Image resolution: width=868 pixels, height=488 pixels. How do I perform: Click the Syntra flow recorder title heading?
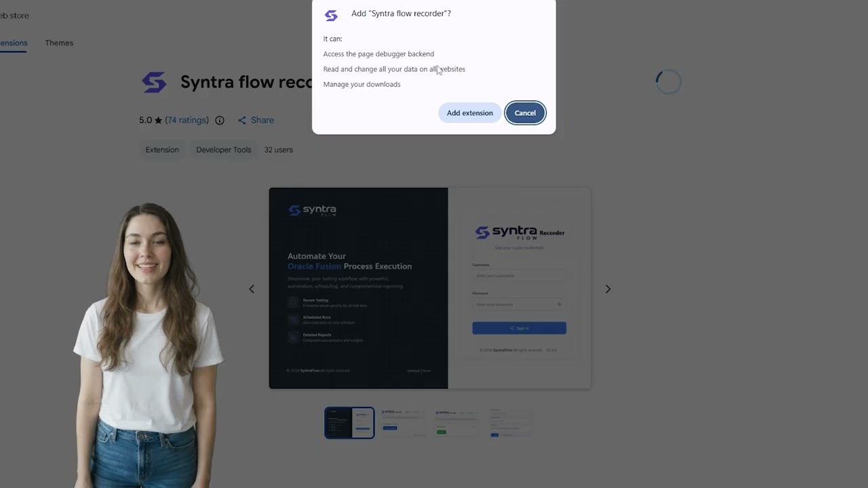point(246,82)
